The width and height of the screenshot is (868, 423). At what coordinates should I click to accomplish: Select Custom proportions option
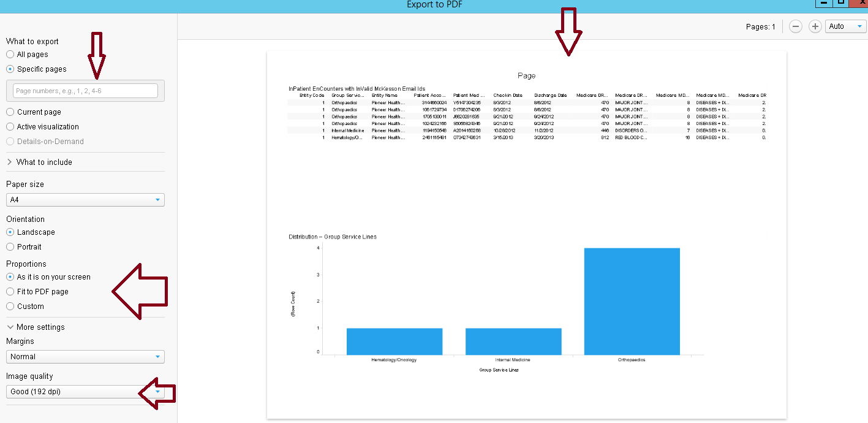pyautogui.click(x=10, y=307)
